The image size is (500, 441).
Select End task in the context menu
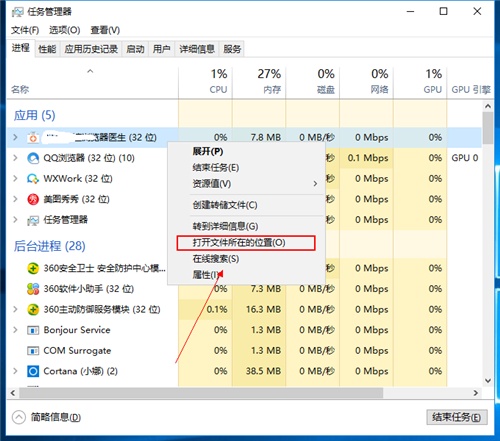coord(216,168)
